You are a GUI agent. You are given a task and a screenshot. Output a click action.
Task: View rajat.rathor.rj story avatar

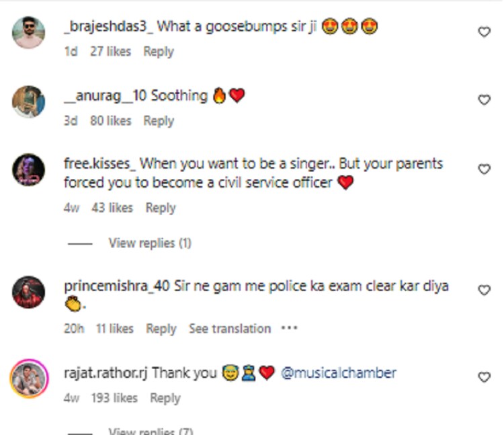coord(29,379)
